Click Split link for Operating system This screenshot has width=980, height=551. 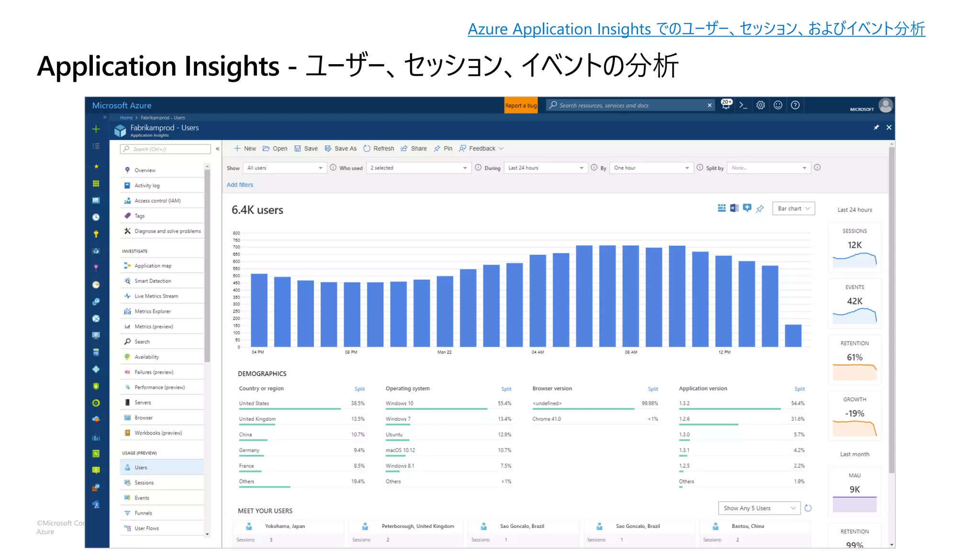pyautogui.click(x=506, y=389)
